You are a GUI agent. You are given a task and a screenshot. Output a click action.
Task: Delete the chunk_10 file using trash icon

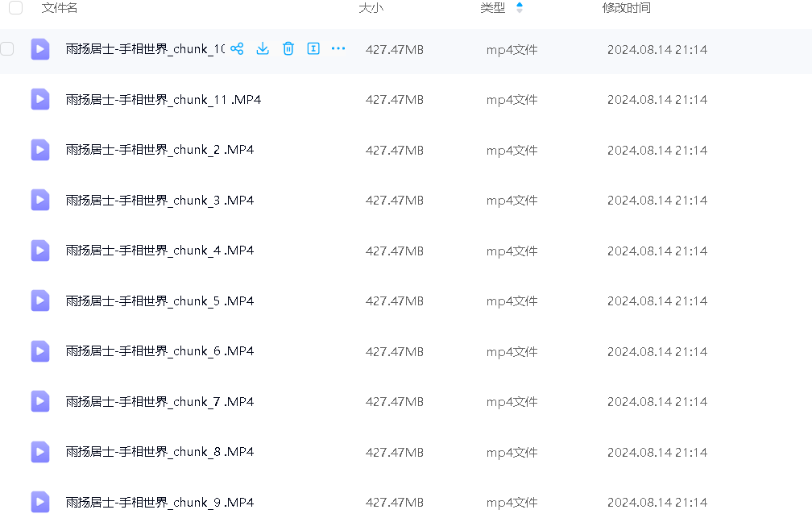pyautogui.click(x=288, y=49)
